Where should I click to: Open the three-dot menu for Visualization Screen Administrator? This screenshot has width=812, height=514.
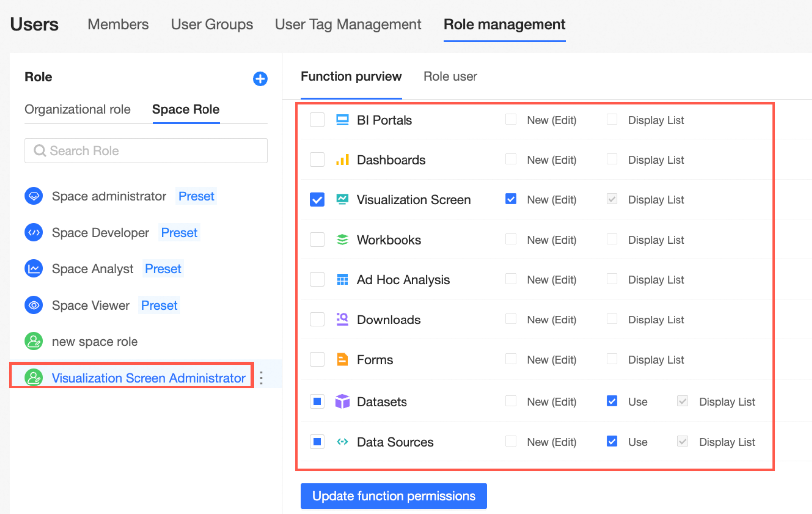pos(261,378)
